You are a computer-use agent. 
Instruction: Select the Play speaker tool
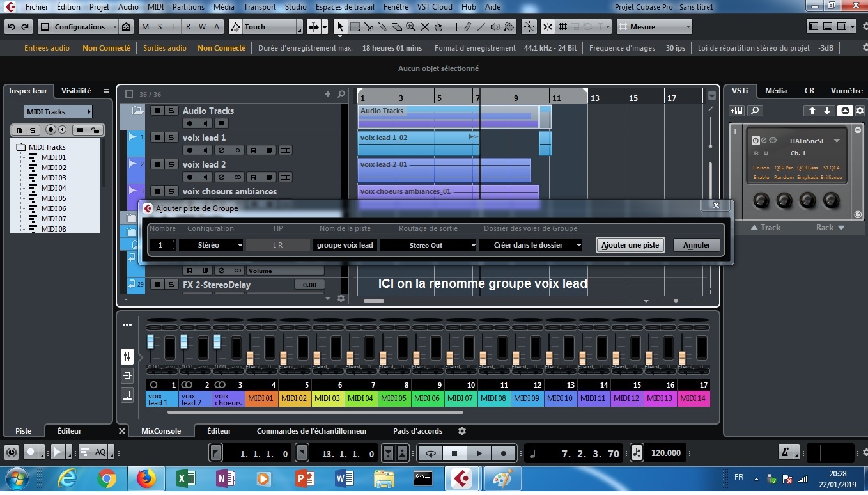click(495, 27)
